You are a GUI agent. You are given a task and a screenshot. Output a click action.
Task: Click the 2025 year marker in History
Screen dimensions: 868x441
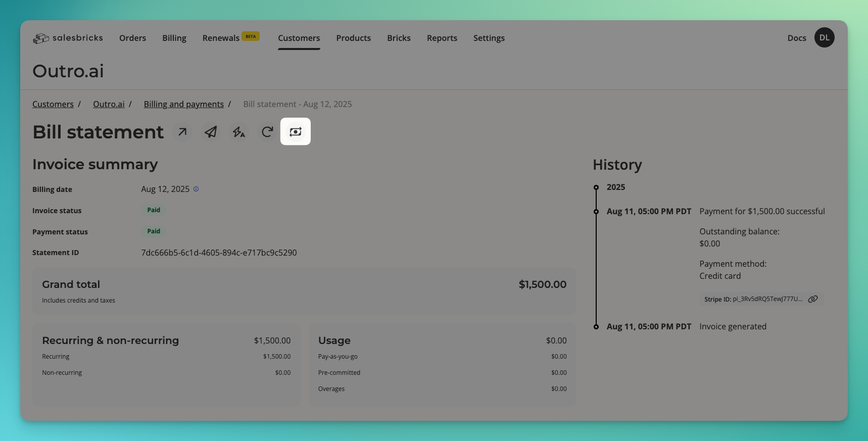[616, 187]
